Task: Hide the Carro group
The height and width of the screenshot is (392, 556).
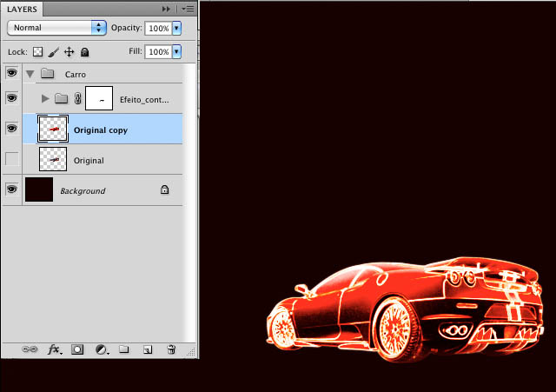Action: [x=12, y=74]
